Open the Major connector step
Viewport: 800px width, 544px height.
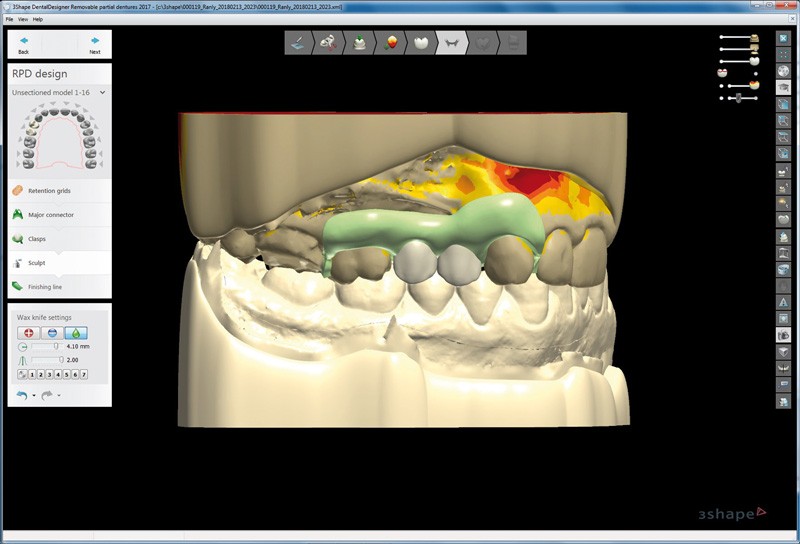click(x=60, y=215)
